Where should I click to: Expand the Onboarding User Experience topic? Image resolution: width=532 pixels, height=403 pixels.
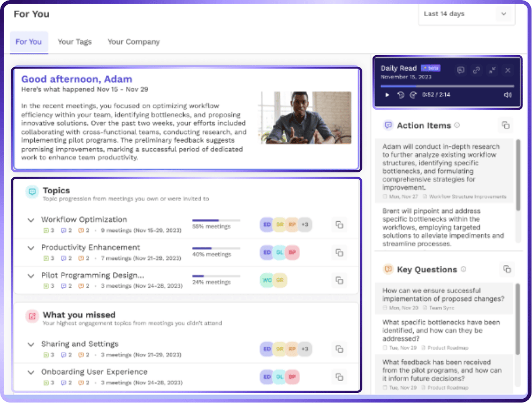[31, 372]
